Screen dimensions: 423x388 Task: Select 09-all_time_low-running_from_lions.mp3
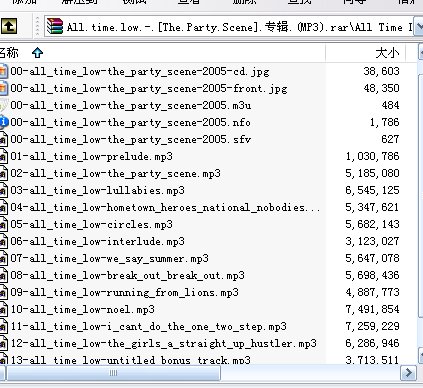[x=124, y=292]
